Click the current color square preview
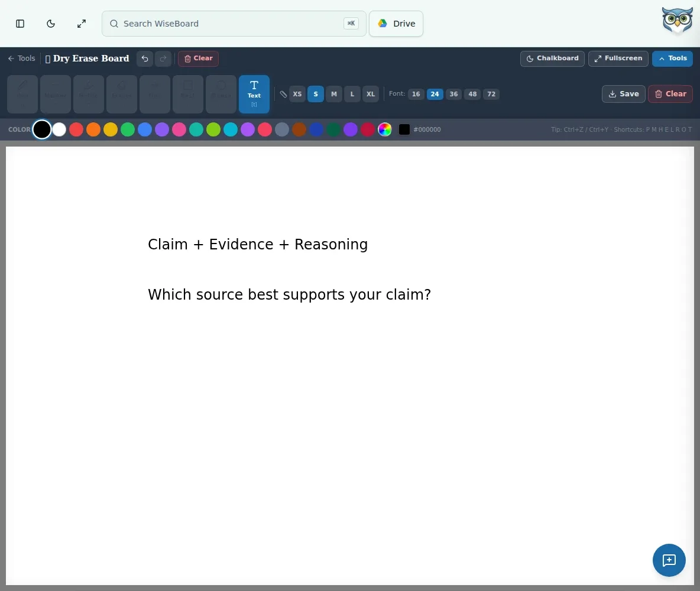The height and width of the screenshot is (591, 700). (x=404, y=129)
